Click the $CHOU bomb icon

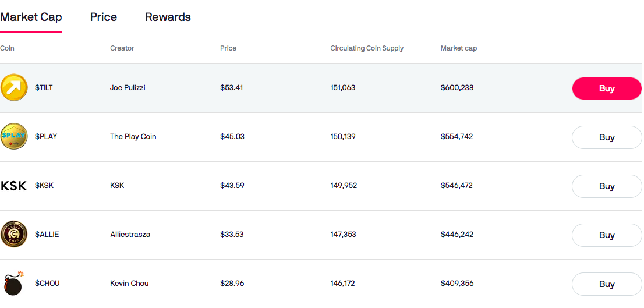13,284
